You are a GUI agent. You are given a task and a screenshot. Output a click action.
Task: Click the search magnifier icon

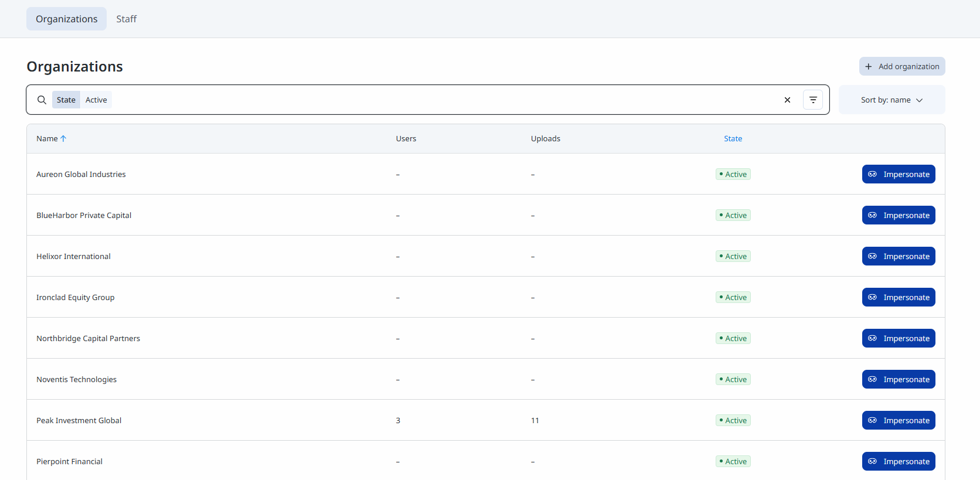pos(42,100)
